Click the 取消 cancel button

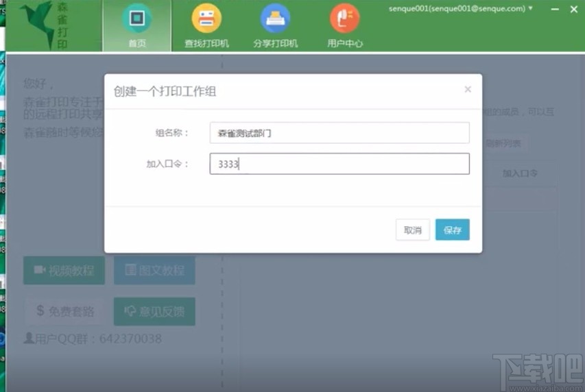click(413, 230)
